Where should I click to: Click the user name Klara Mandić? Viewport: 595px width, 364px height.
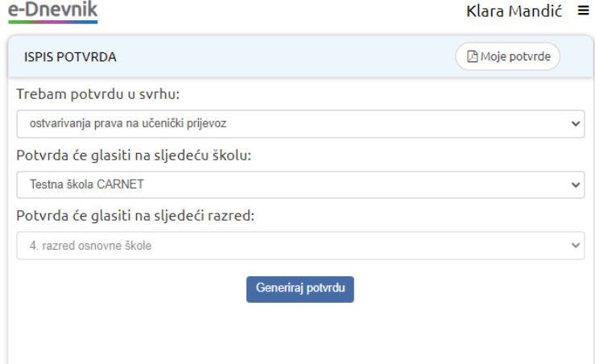(x=514, y=11)
